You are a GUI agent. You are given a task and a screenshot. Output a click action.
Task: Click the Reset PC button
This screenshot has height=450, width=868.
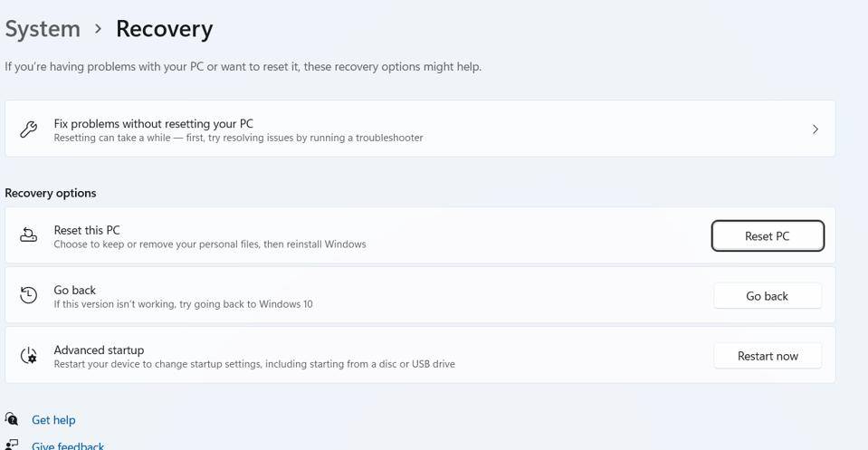pyautogui.click(x=768, y=235)
